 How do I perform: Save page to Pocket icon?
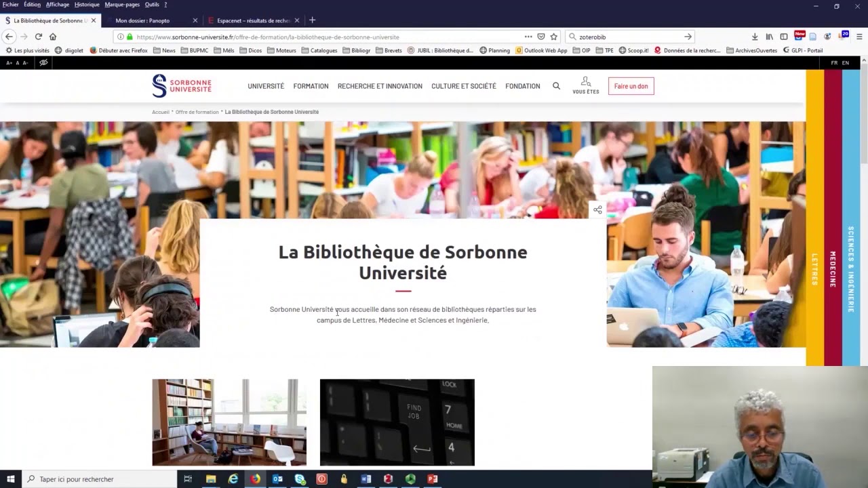coord(540,37)
